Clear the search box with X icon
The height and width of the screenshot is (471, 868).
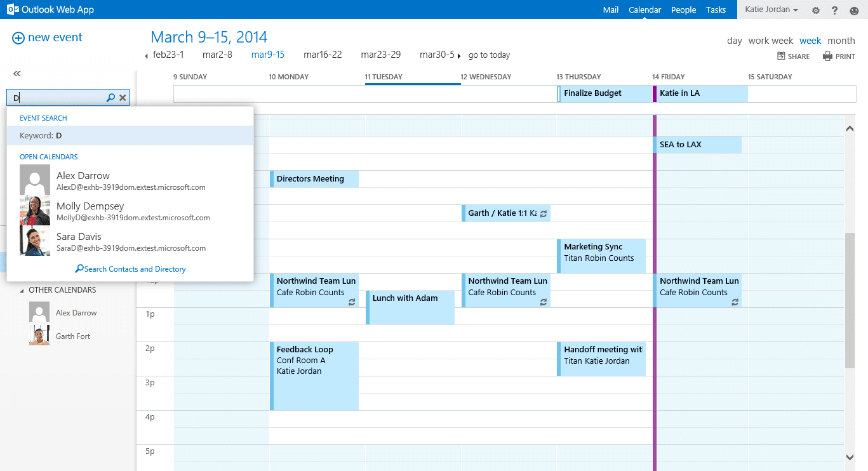[123, 98]
